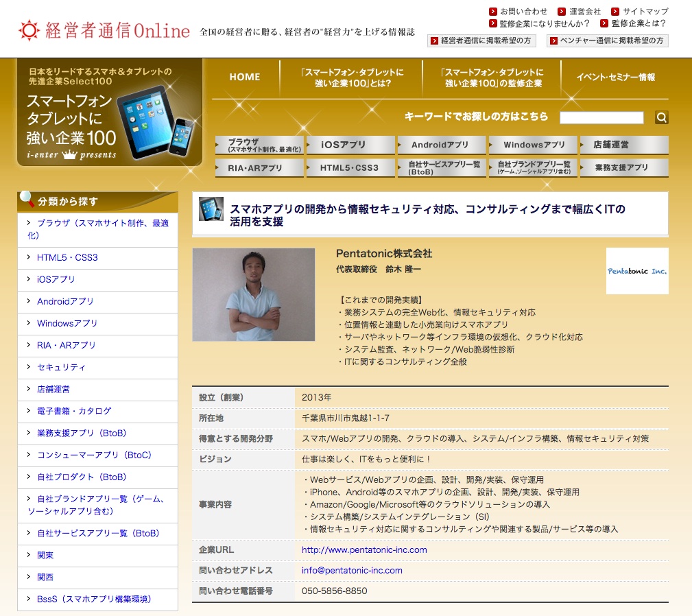Open イベント・セミナー情報 tab
Screen dimensions: 692x616
coord(616,78)
